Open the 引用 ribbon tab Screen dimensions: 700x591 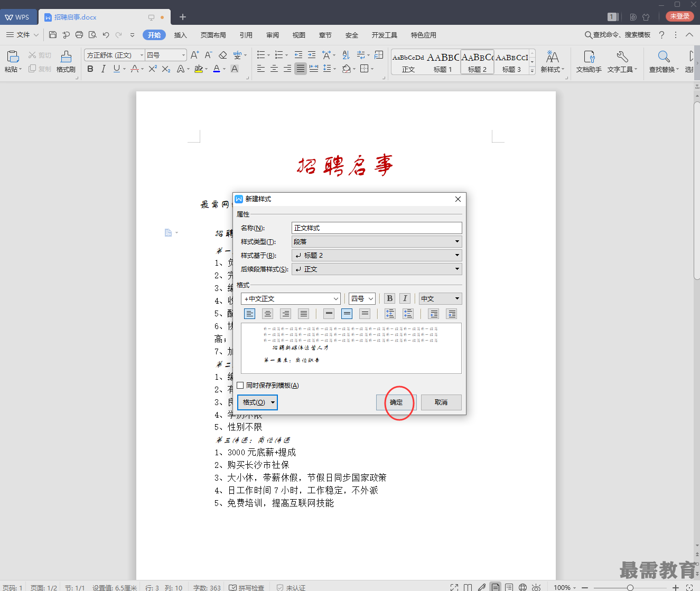point(246,35)
